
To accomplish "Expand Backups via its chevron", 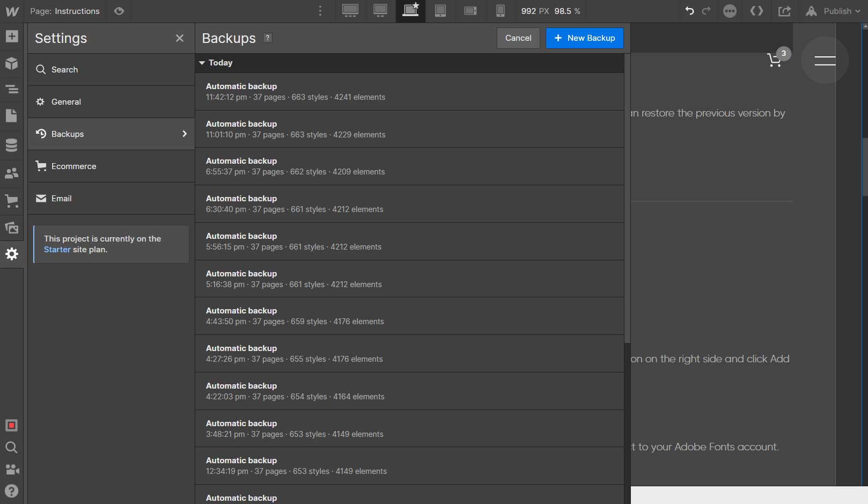I will (185, 134).
